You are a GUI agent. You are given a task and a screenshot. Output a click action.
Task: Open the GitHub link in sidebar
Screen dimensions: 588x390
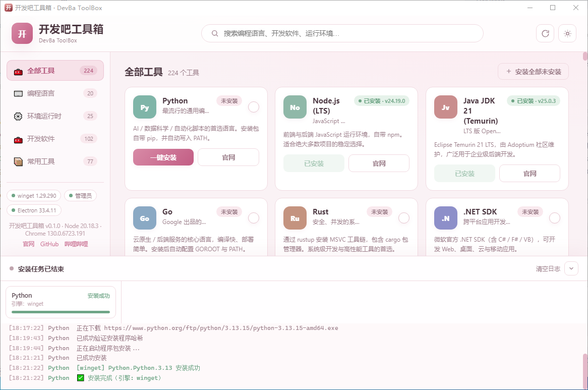click(49, 244)
